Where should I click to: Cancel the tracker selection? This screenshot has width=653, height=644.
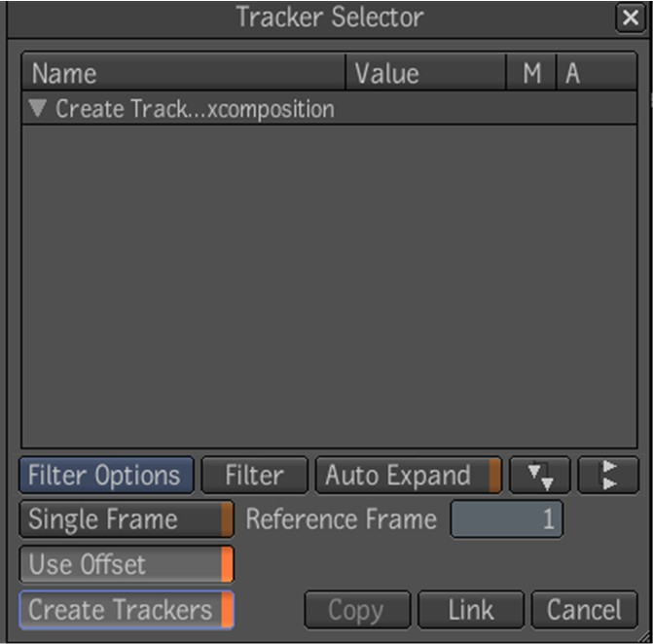pyautogui.click(x=584, y=610)
